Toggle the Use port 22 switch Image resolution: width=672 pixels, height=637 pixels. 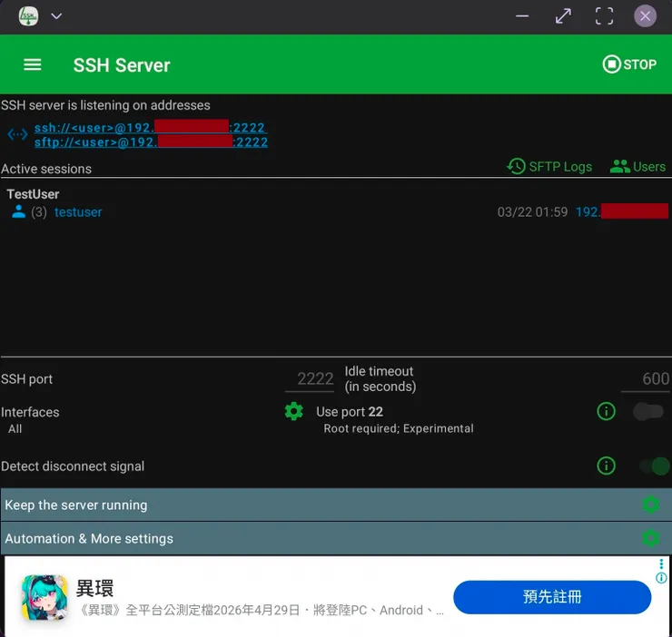[648, 412]
